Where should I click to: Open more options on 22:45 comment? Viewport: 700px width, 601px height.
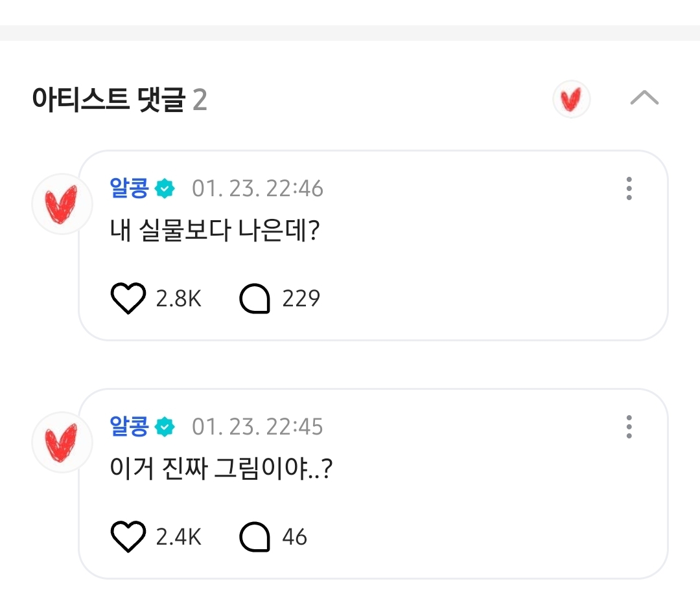[x=629, y=427]
